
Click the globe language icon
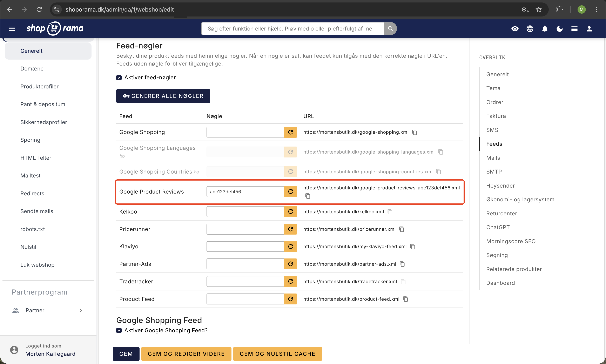[x=530, y=29]
